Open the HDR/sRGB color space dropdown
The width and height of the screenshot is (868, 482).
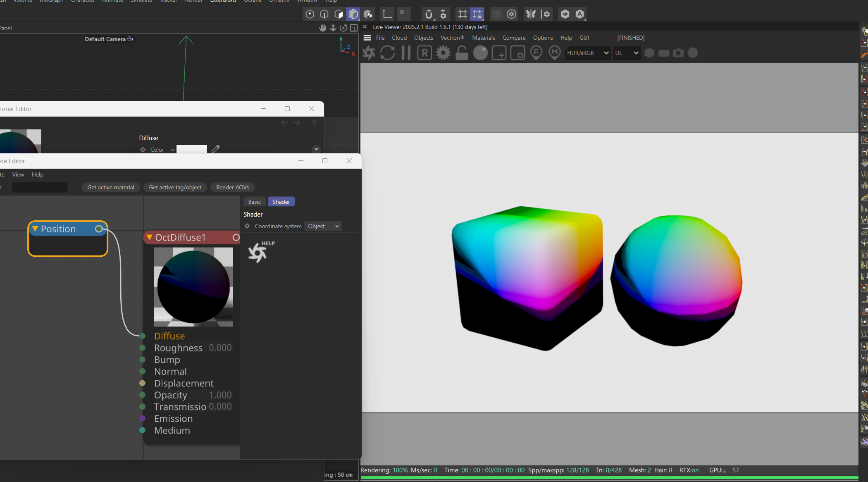pos(587,53)
